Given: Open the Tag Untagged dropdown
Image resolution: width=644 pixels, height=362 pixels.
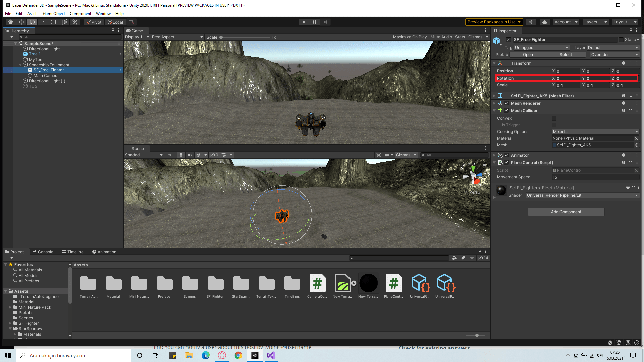Looking at the screenshot, I should pyautogui.click(x=541, y=48).
